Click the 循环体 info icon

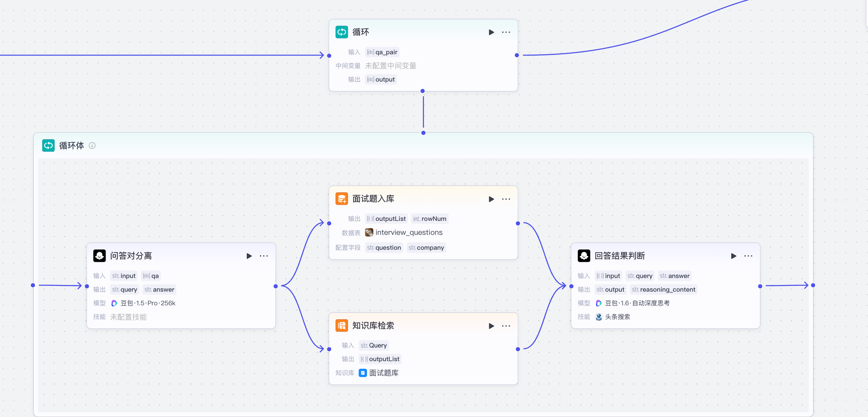(92, 146)
